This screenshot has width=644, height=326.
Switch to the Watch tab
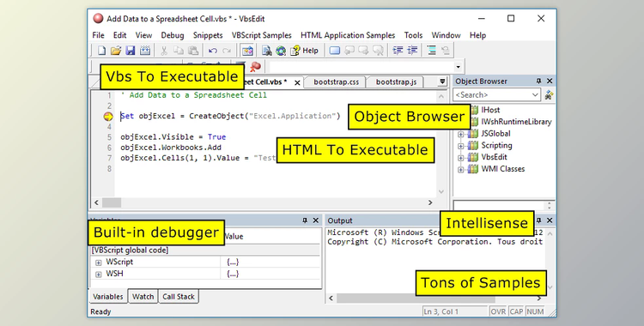click(143, 297)
